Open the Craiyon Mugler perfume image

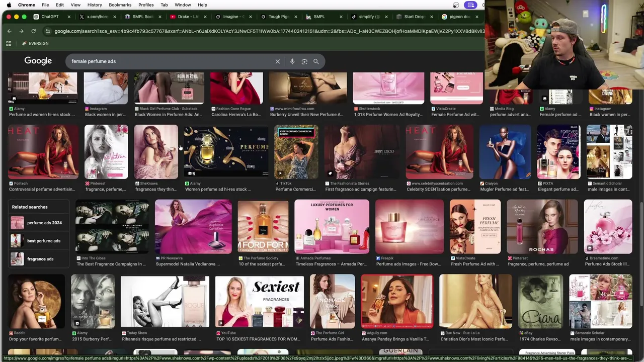click(x=505, y=152)
